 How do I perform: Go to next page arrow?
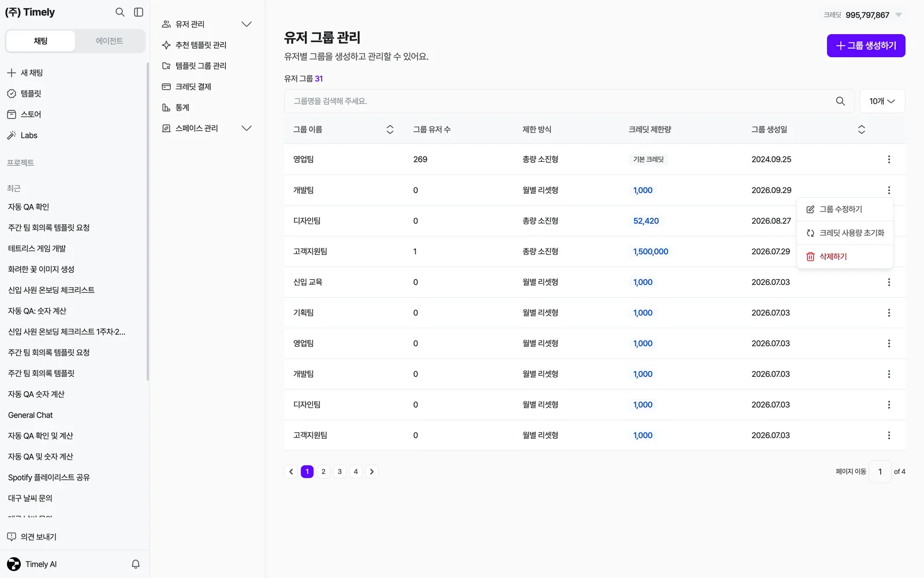(x=372, y=472)
